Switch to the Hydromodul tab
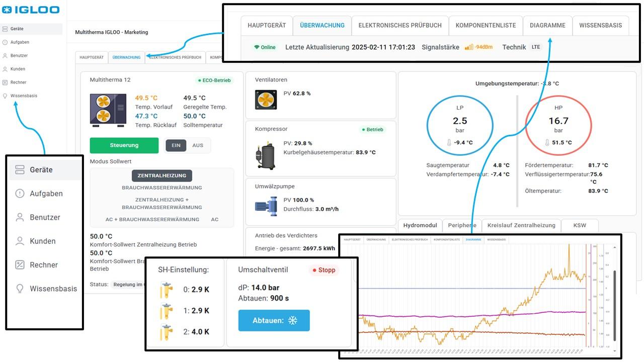This screenshot has height=362, width=644. tap(420, 225)
